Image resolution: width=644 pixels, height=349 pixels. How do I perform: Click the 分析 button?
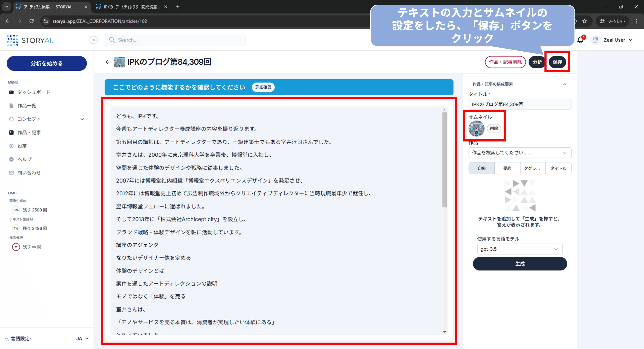537,62
